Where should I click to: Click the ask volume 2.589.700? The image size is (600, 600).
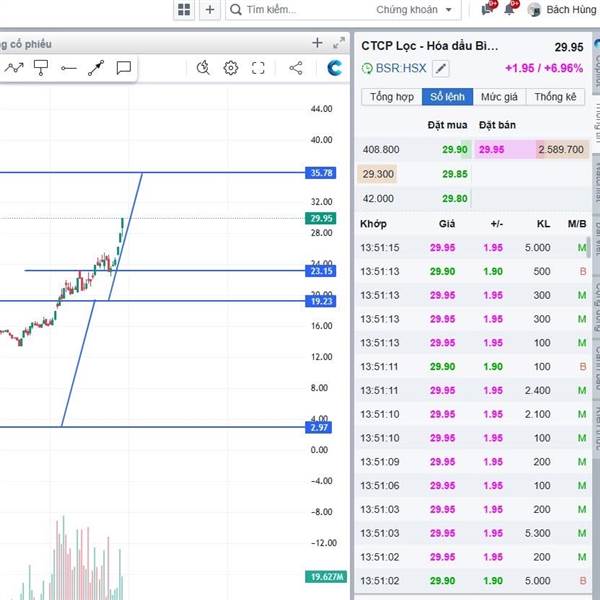tap(561, 150)
